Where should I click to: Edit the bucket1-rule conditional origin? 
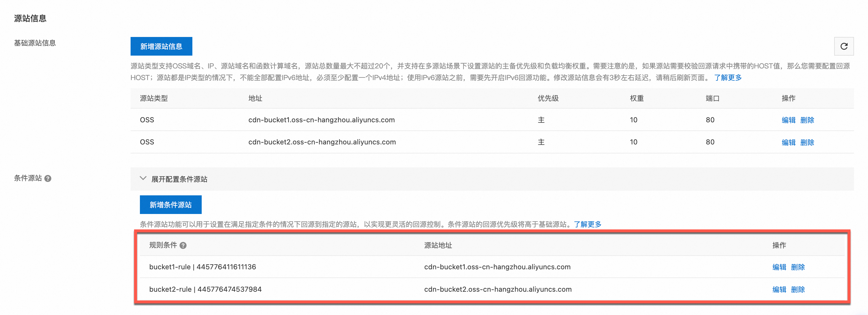pyautogui.click(x=779, y=267)
